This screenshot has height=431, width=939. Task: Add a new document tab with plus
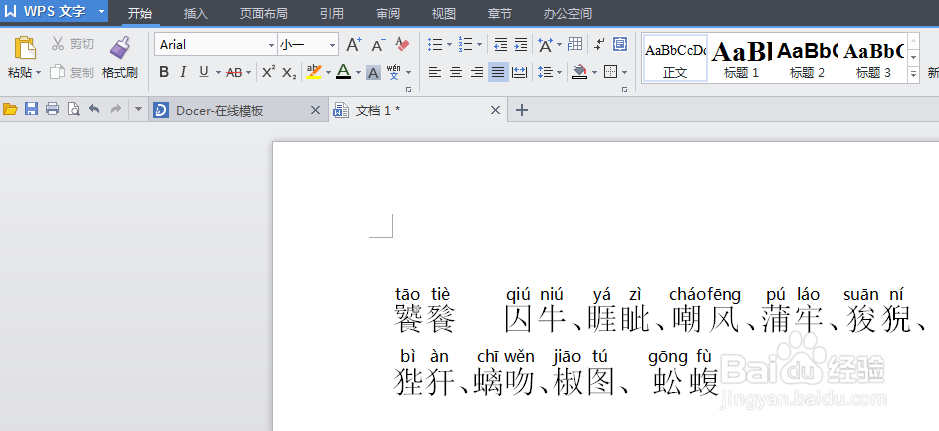tap(522, 110)
